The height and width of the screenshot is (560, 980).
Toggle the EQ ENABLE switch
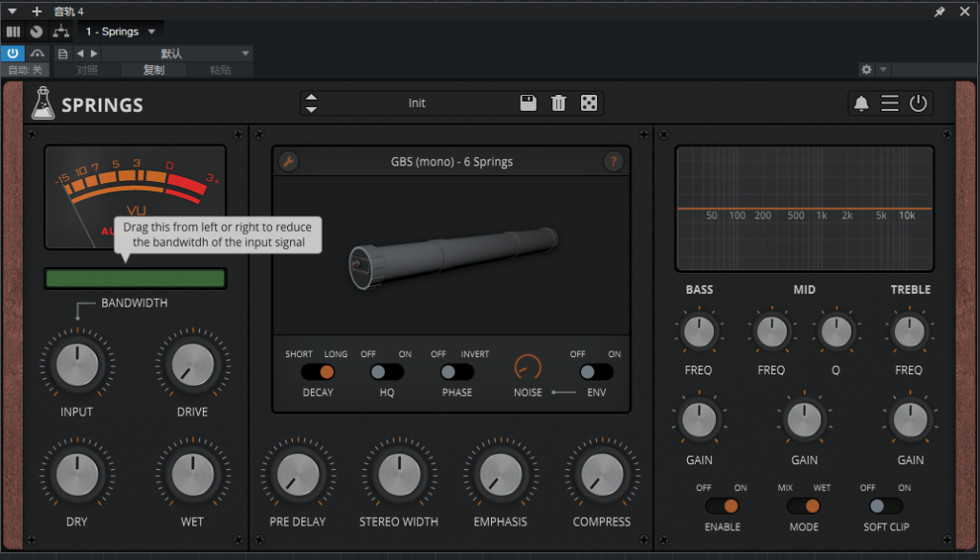[x=723, y=505]
